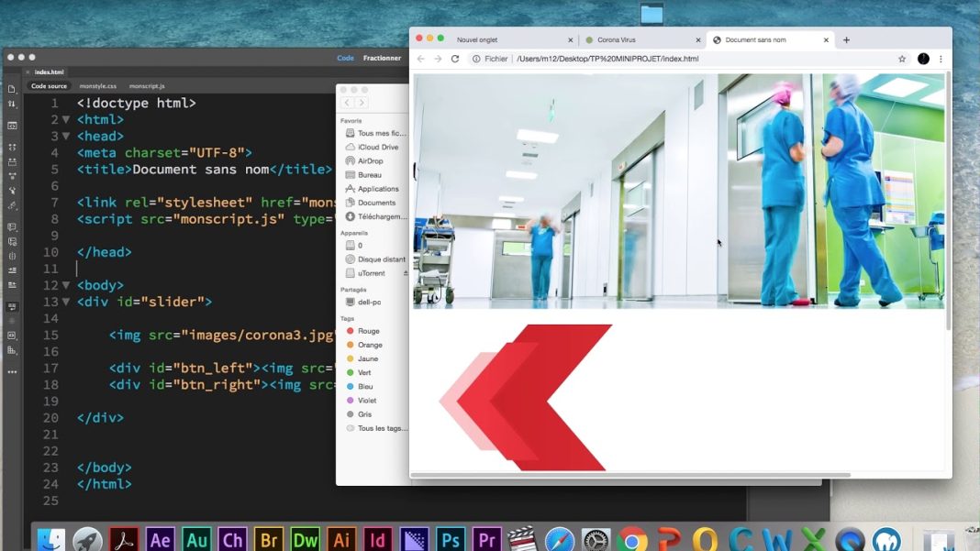Viewport: 980px width, 551px height.
Task: Select the Rouge tag in Finder
Action: [x=368, y=331]
